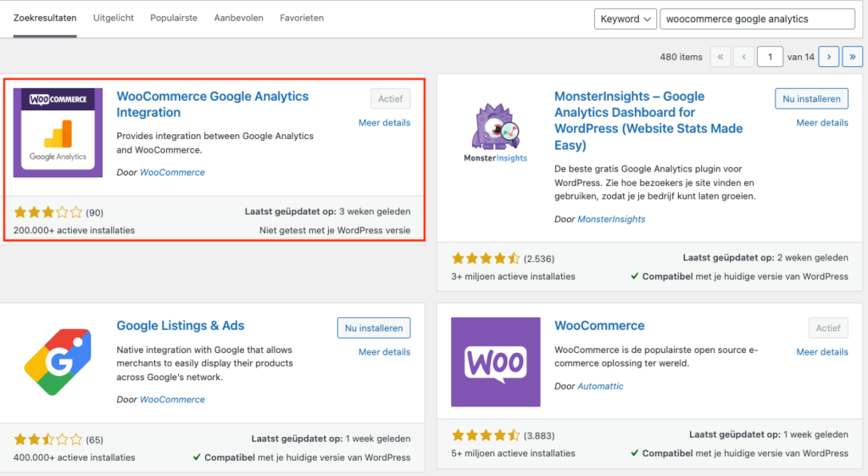The height and width of the screenshot is (476, 868).
Task: Click the current page number field
Action: [x=770, y=57]
